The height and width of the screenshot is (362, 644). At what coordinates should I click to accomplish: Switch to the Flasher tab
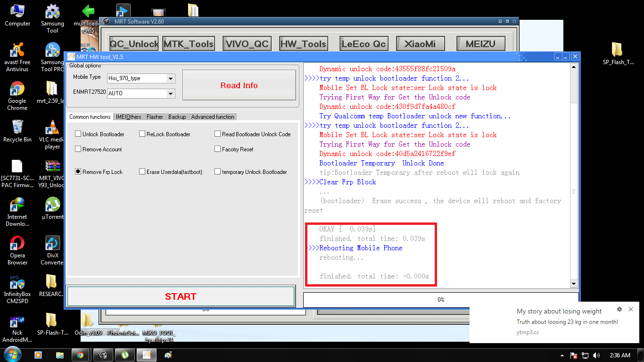(155, 116)
